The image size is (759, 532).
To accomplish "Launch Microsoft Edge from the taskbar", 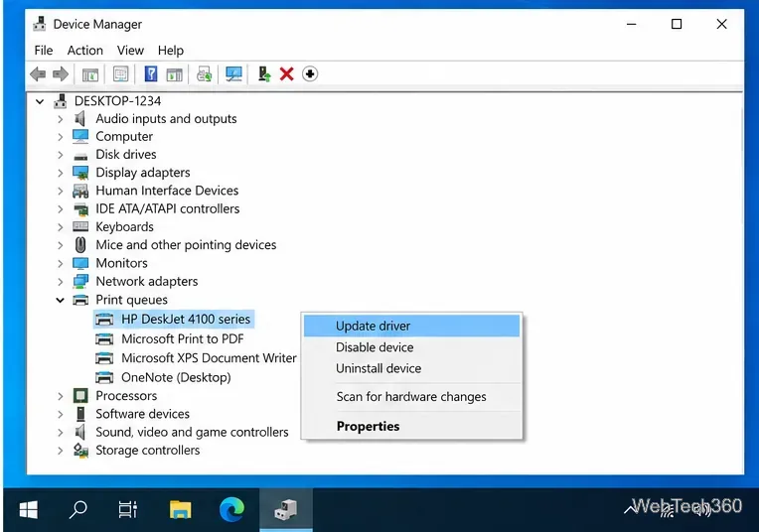I will (x=231, y=510).
